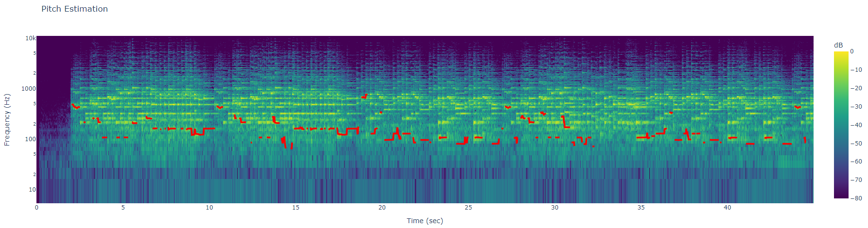Click the dark purple bottom of colorbar

click(841, 196)
